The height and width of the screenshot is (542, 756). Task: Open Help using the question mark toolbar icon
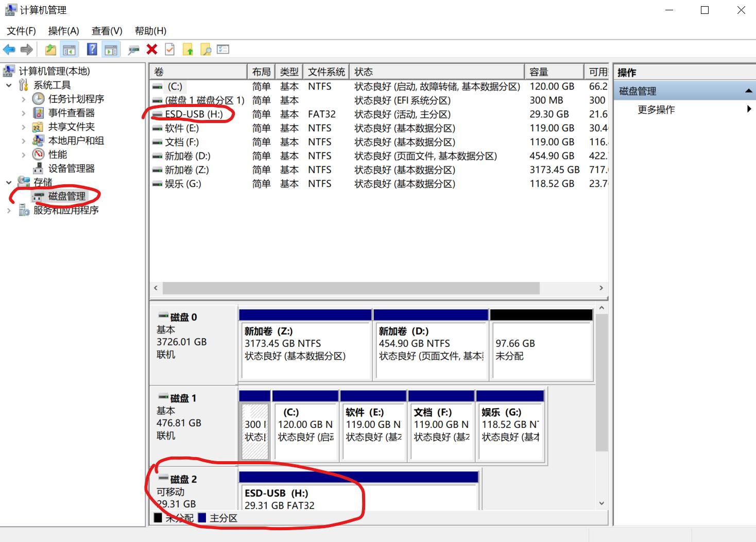pyautogui.click(x=92, y=49)
